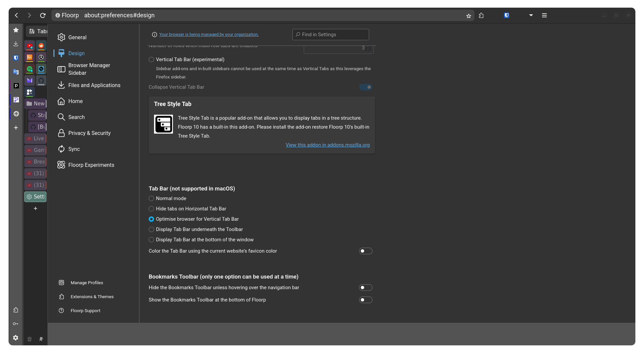Open the Floorp Experiments settings page
Screen dimensions: 644x355
point(91,165)
